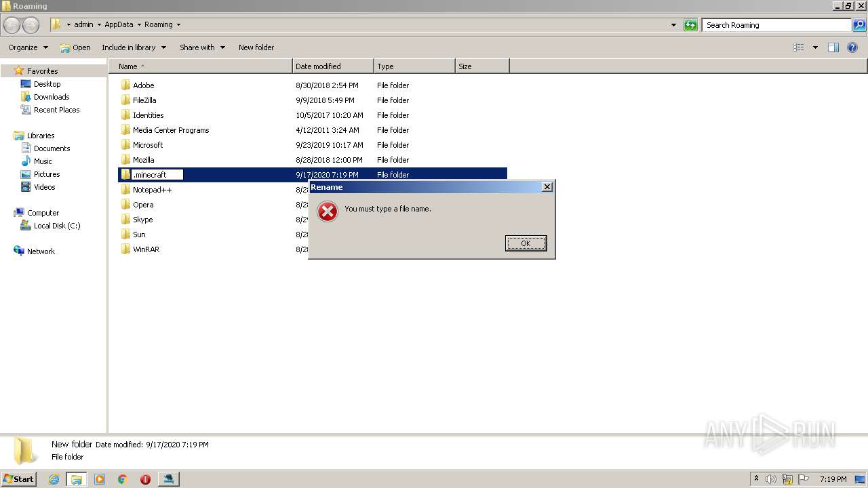Open the view options dropdown arrow
868x488 pixels.
click(815, 47)
